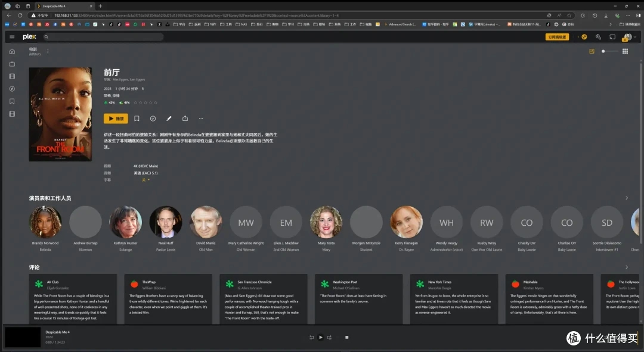The width and height of the screenshot is (644, 352).
Task: Select the EM Ellen J. Maddow avatar
Action: pyautogui.click(x=286, y=222)
